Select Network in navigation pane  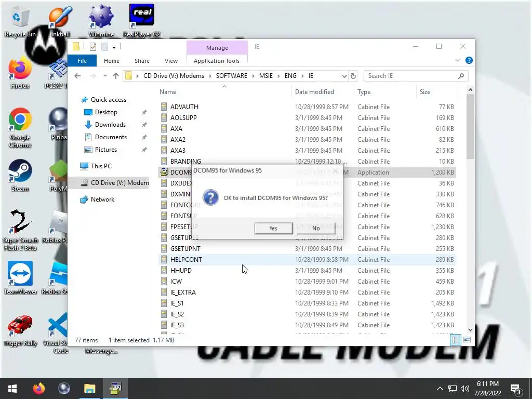coord(102,199)
